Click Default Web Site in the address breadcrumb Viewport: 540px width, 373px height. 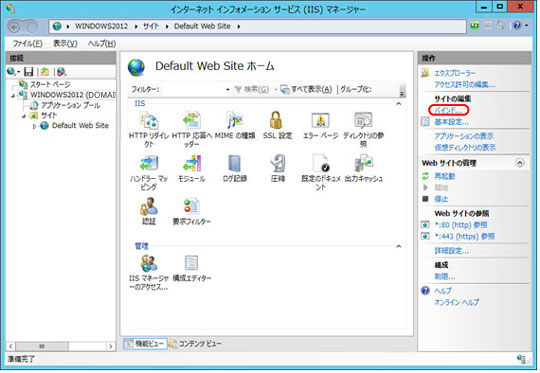click(x=202, y=26)
